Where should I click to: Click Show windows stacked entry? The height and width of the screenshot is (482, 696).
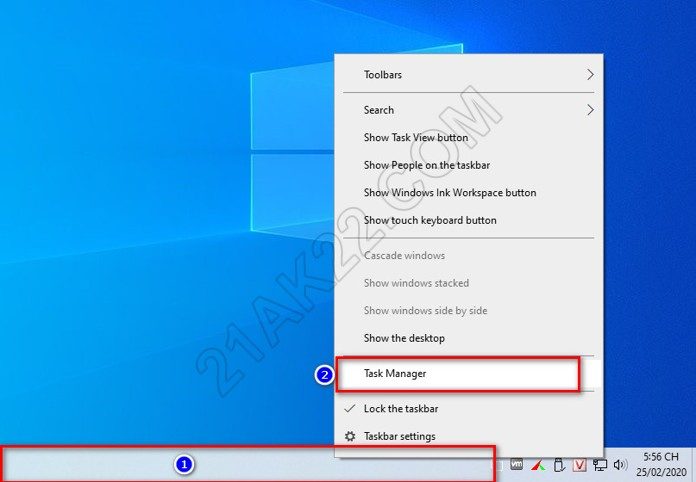[469, 283]
